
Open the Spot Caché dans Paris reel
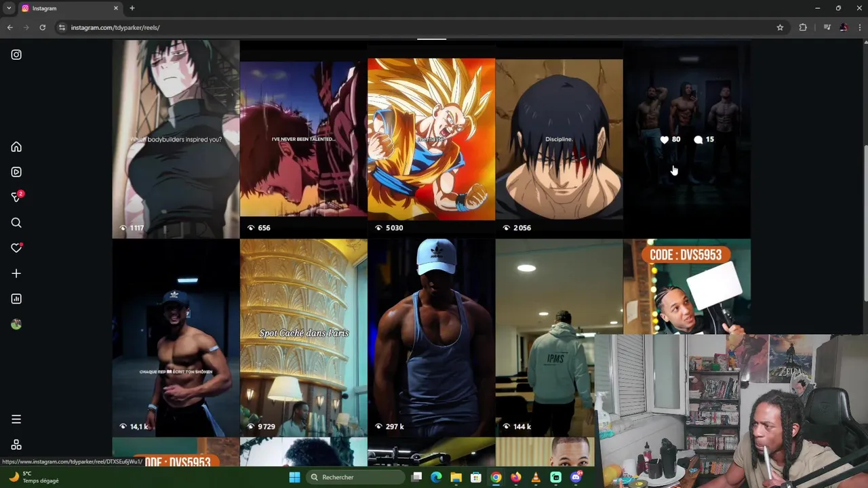click(303, 338)
